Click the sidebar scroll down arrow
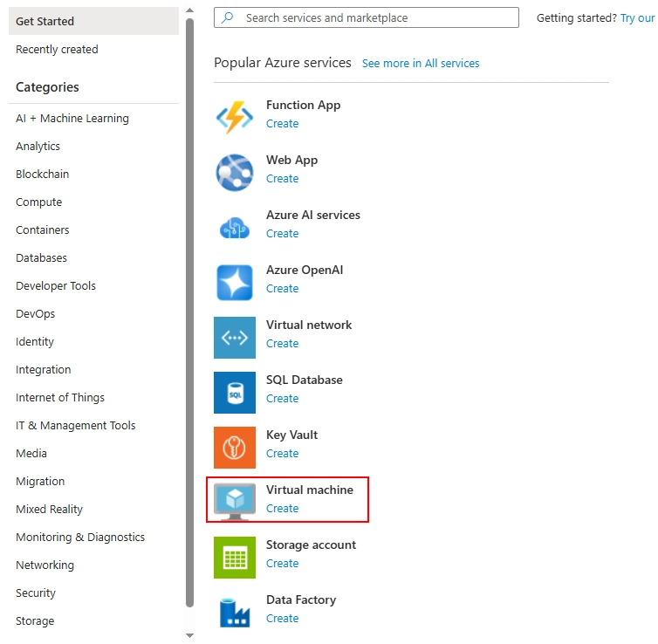The height and width of the screenshot is (644, 658). [189, 635]
